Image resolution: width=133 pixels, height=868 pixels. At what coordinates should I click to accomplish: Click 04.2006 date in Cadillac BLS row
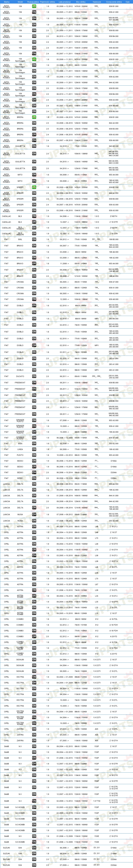tap(64, 216)
